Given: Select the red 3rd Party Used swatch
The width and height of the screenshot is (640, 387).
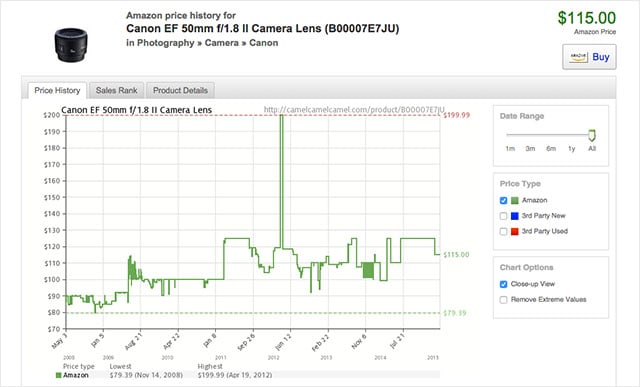Looking at the screenshot, I should pyautogui.click(x=514, y=231).
